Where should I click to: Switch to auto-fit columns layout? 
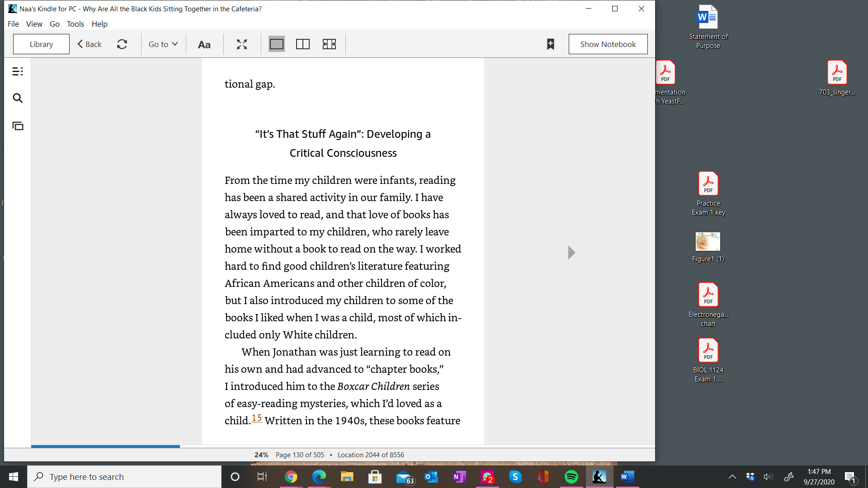coord(329,44)
